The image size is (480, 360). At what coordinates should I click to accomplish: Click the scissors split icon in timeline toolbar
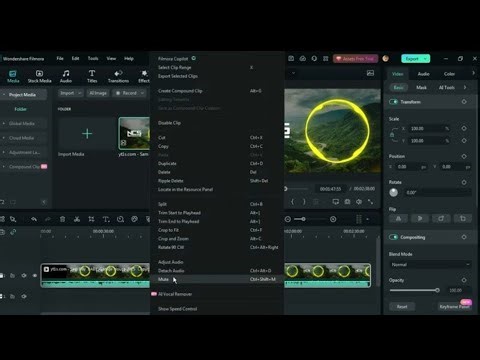[x=77, y=219]
